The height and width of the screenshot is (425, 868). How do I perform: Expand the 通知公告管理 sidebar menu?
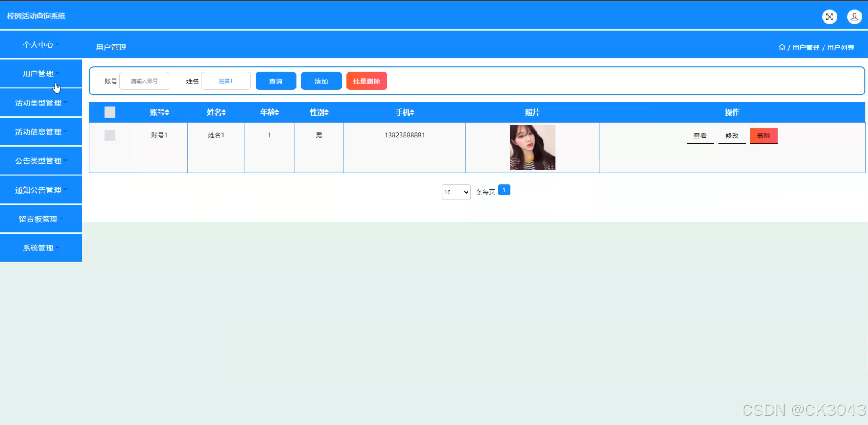coord(41,190)
